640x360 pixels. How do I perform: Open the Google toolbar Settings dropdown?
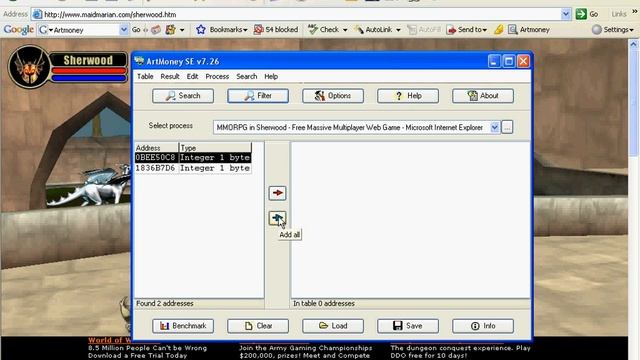[613, 30]
